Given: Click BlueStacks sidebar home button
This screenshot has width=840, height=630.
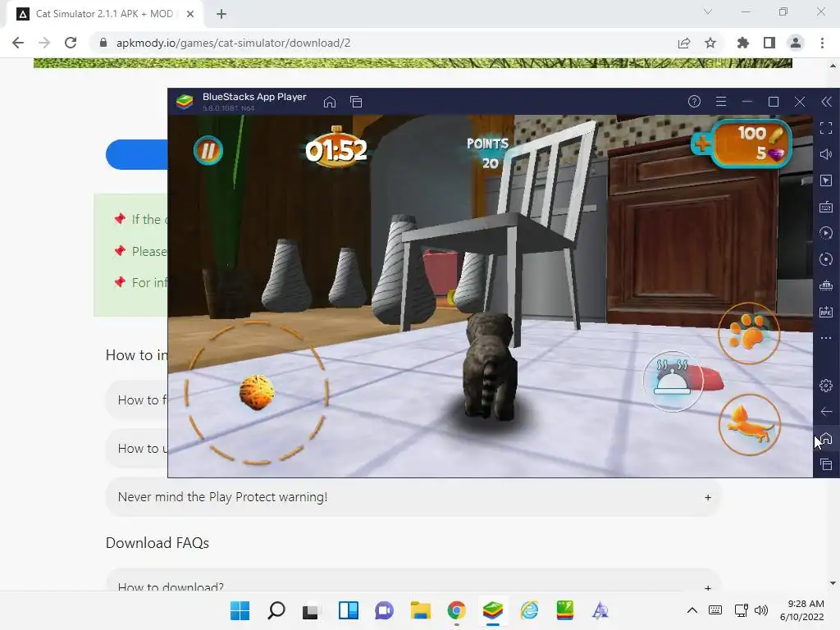Looking at the screenshot, I should (827, 438).
